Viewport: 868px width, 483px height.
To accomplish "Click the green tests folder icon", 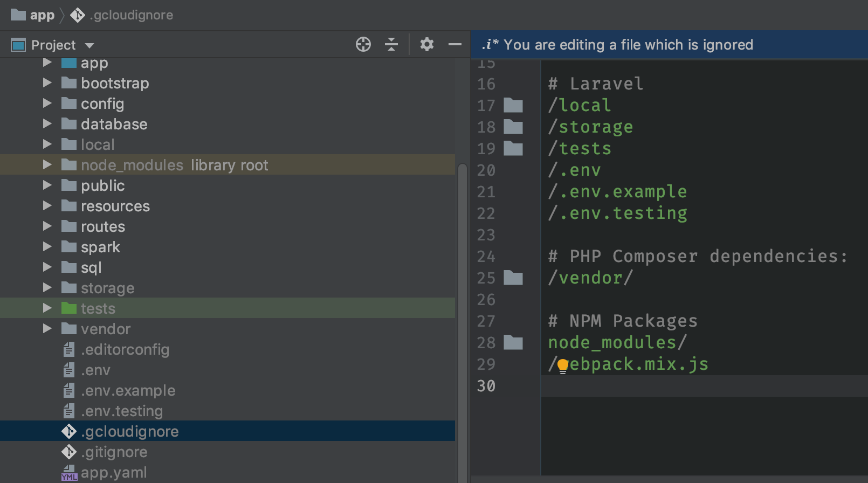I will 69,308.
